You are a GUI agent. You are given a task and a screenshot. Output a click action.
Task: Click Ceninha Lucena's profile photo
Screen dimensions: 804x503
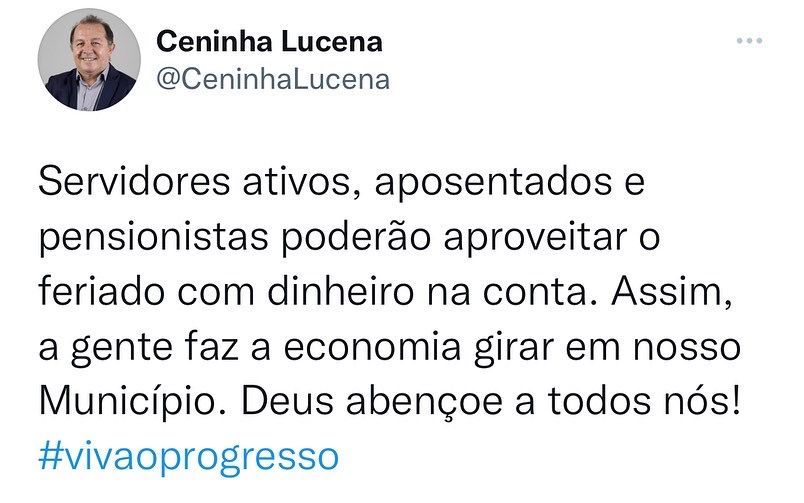pos(88,60)
